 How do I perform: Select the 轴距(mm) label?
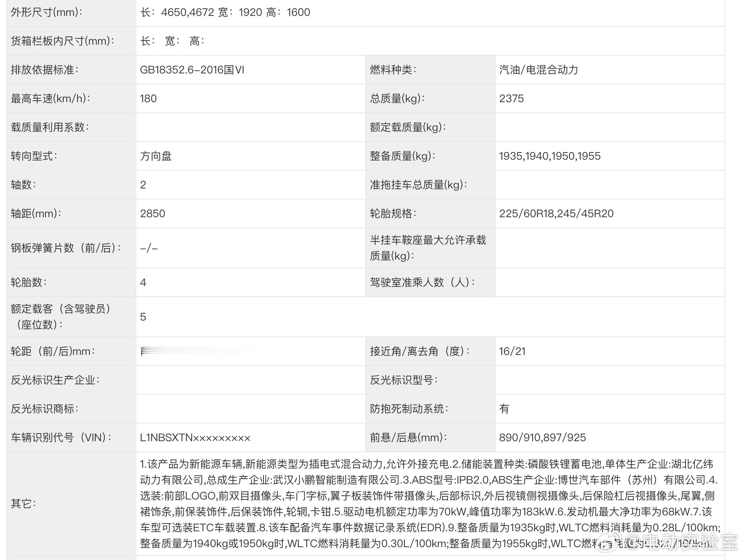[x=36, y=213]
